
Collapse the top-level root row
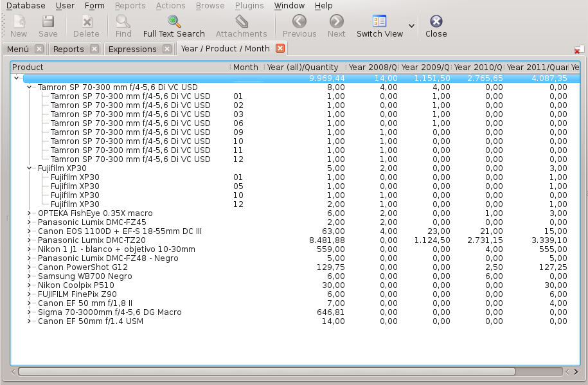tap(16, 78)
